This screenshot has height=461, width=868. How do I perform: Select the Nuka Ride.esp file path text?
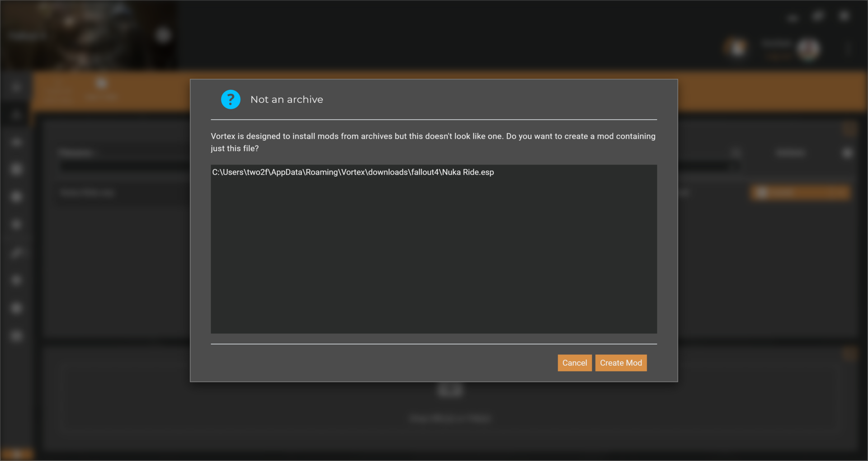(353, 172)
